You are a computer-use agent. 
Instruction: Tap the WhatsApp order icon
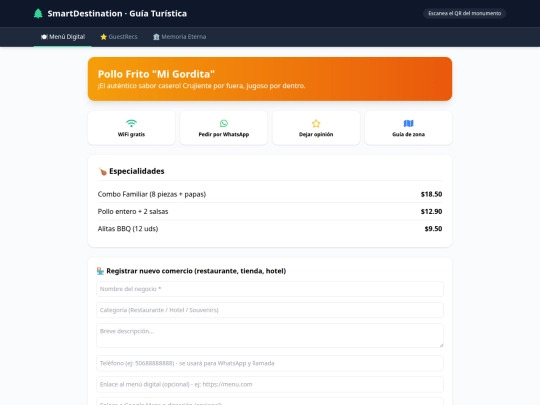(224, 123)
